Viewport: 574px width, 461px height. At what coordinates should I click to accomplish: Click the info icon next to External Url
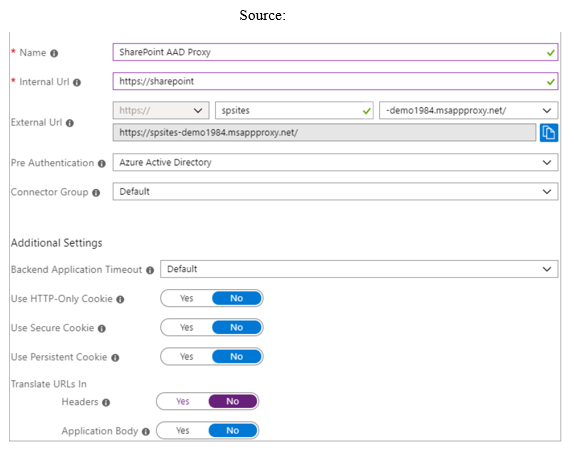point(70,123)
